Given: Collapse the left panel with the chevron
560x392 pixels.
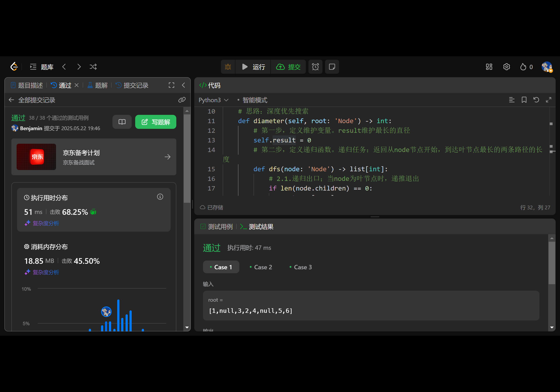Looking at the screenshot, I should (x=183, y=85).
